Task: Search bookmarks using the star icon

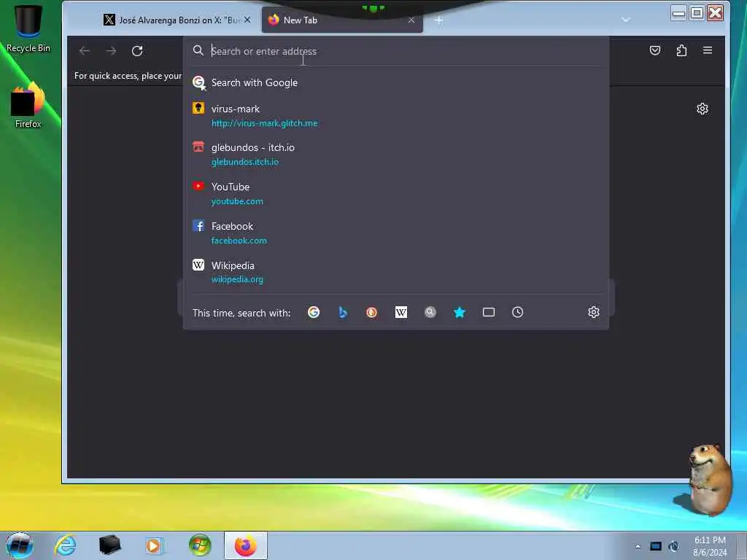Action: [x=460, y=312]
